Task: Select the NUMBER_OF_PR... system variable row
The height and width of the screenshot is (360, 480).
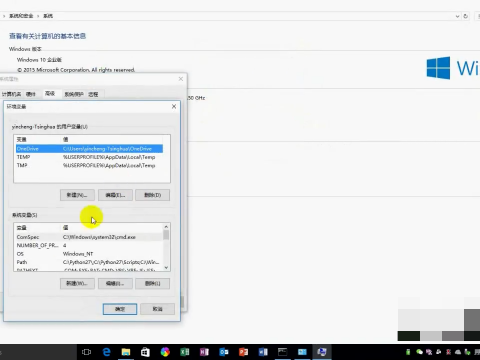Action: click(89, 245)
